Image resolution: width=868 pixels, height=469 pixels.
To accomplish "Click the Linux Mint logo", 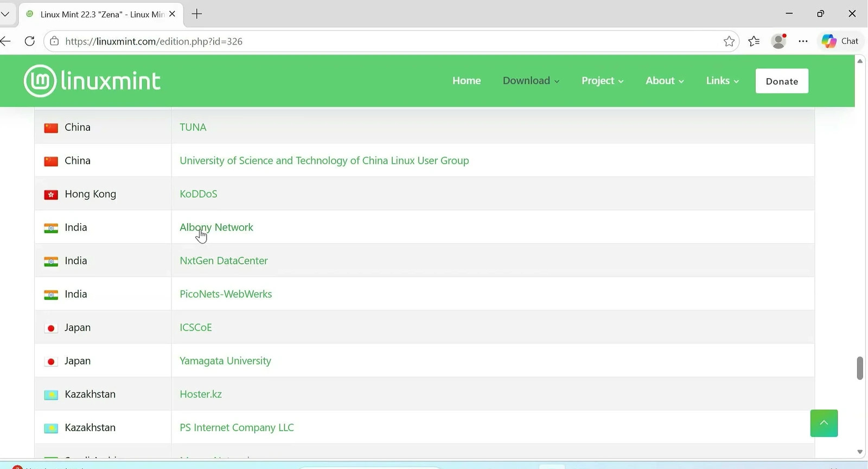I will pos(92,81).
